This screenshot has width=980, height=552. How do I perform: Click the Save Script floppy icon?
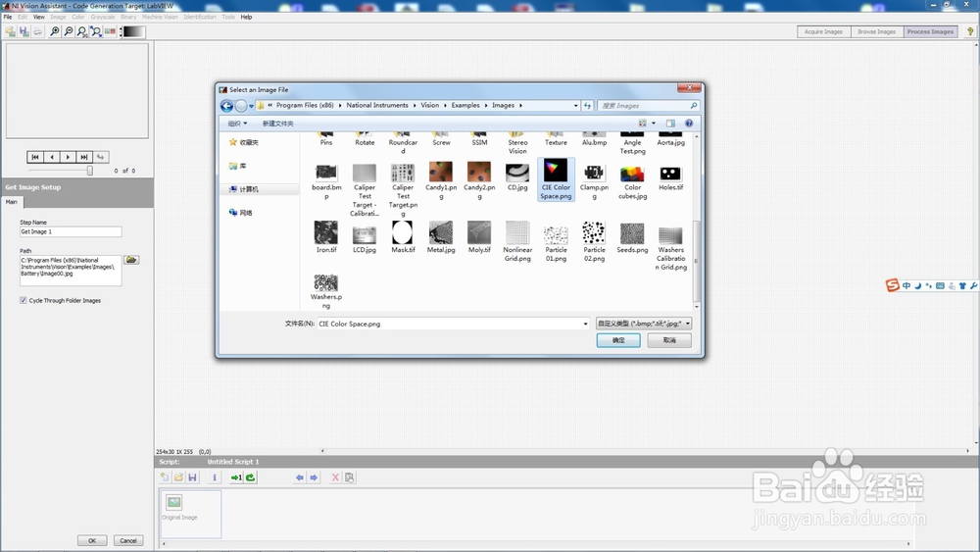[192, 477]
